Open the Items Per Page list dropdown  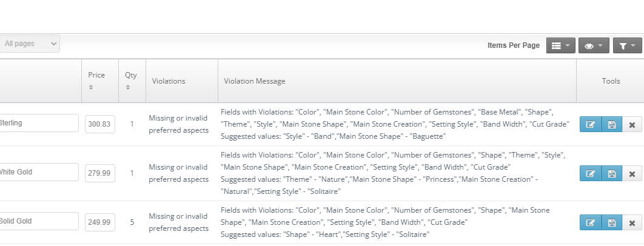point(560,45)
